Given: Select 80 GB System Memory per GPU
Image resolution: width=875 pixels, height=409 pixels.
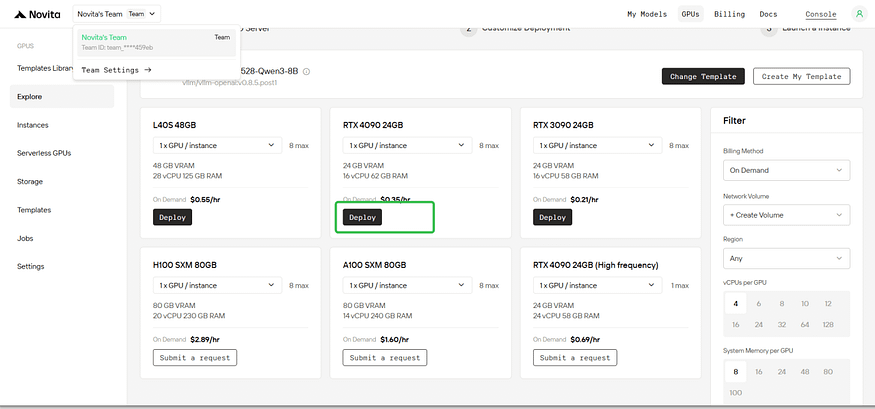Looking at the screenshot, I should [x=828, y=372].
